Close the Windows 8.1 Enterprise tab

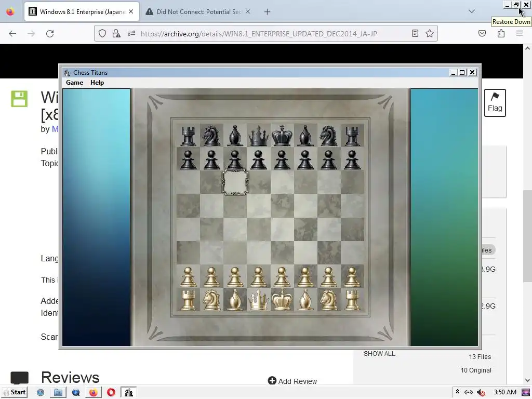[x=131, y=11]
